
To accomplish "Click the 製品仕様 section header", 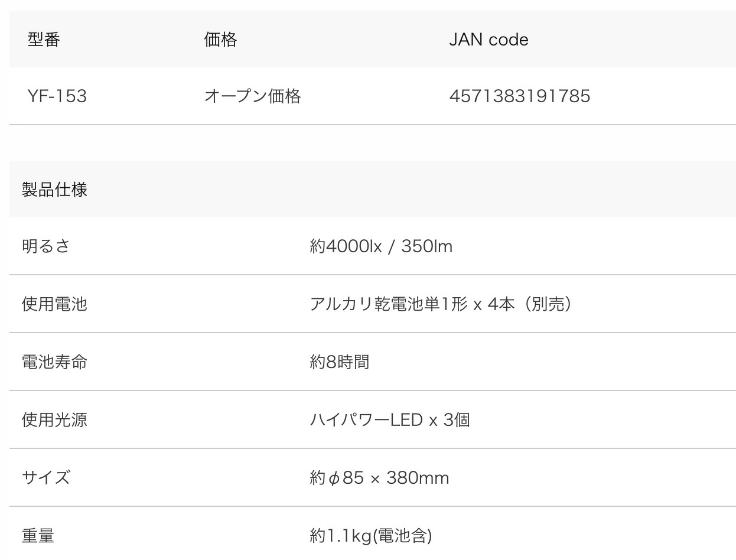I will [x=54, y=189].
